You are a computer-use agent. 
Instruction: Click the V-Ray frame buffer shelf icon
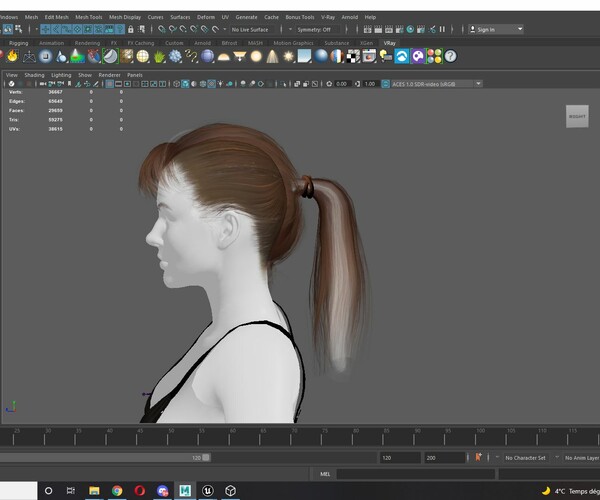pyautogui.click(x=369, y=56)
